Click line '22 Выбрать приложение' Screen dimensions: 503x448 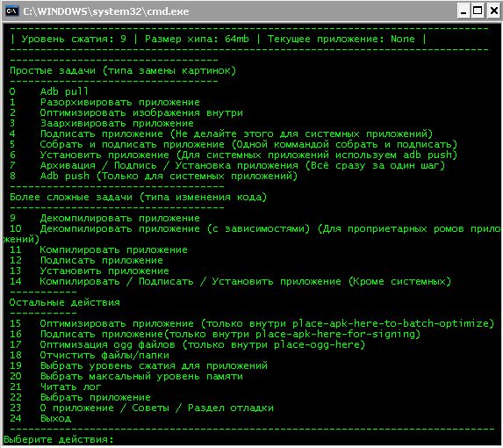[80, 397]
